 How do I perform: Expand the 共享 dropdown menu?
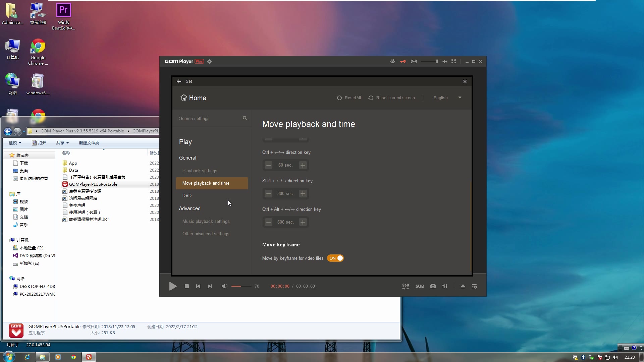coord(62,143)
